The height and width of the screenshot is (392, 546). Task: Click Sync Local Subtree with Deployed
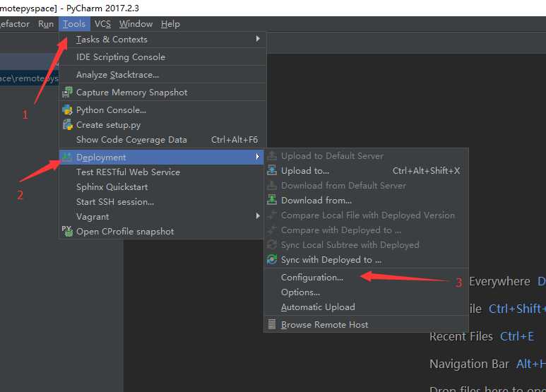pyautogui.click(x=366, y=245)
